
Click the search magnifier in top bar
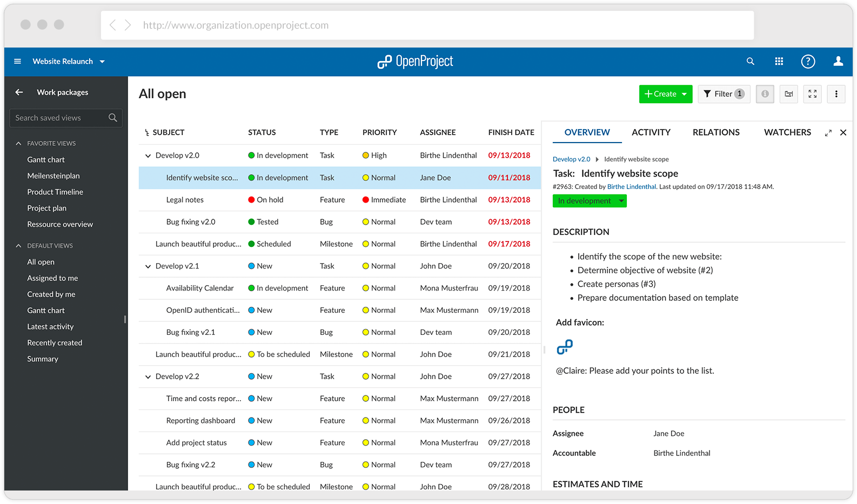pos(750,62)
